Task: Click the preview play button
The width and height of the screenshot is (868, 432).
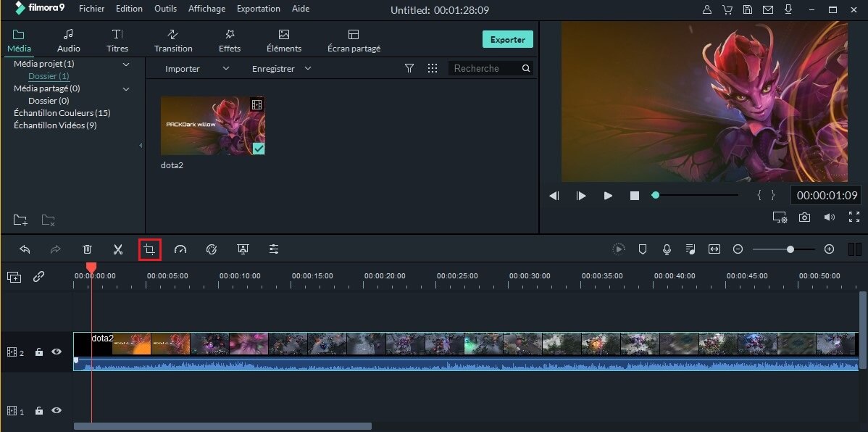Action: [x=608, y=196]
